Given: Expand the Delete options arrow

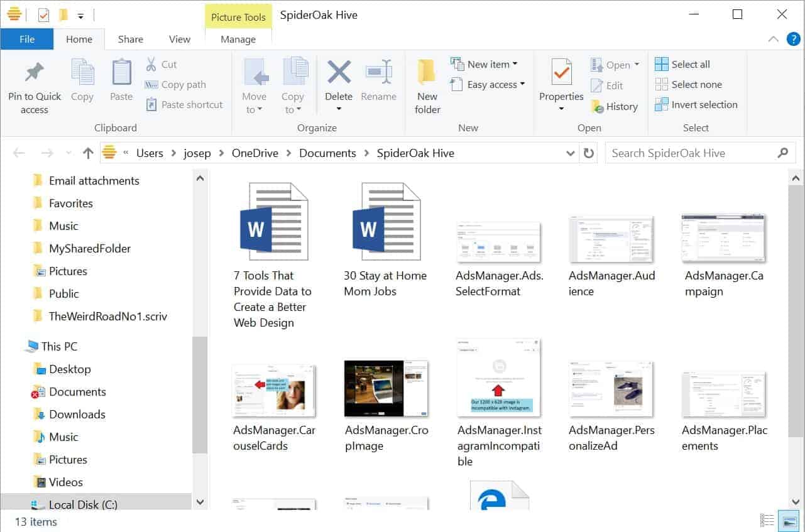Looking at the screenshot, I should [339, 109].
